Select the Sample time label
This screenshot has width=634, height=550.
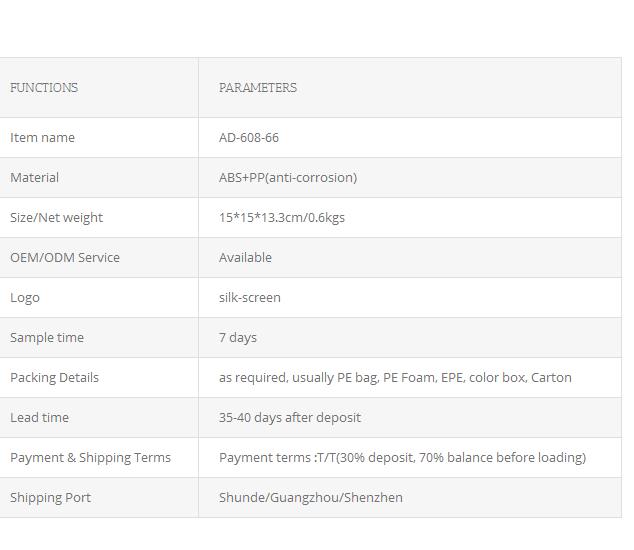[x=47, y=338]
